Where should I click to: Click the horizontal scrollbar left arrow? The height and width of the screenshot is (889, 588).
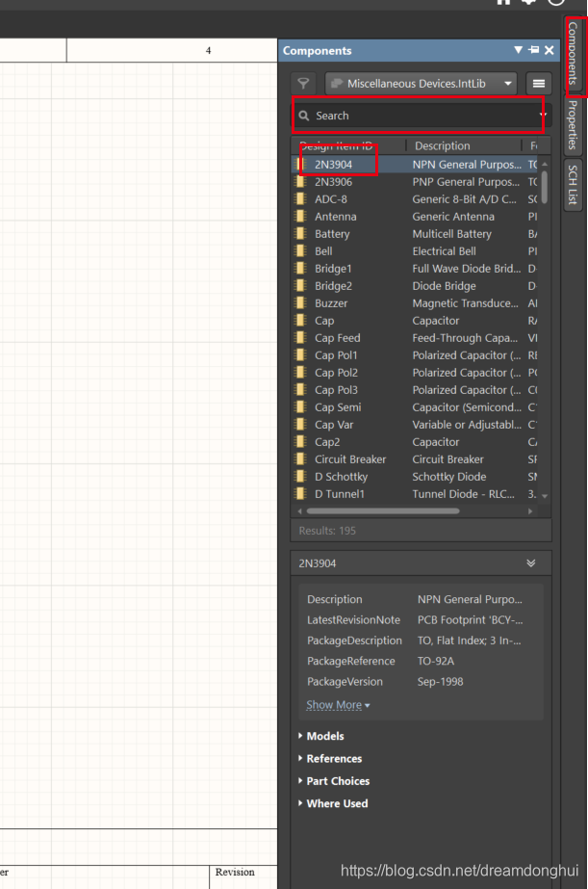300,510
